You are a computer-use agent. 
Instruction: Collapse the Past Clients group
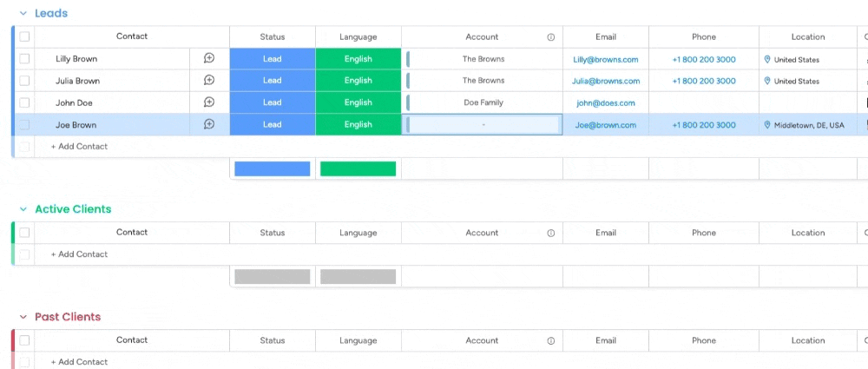23,317
